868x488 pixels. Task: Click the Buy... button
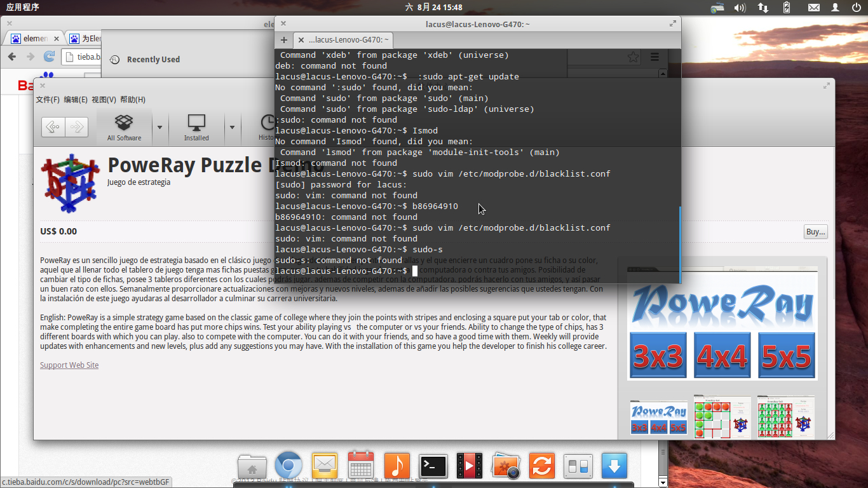tap(815, 232)
